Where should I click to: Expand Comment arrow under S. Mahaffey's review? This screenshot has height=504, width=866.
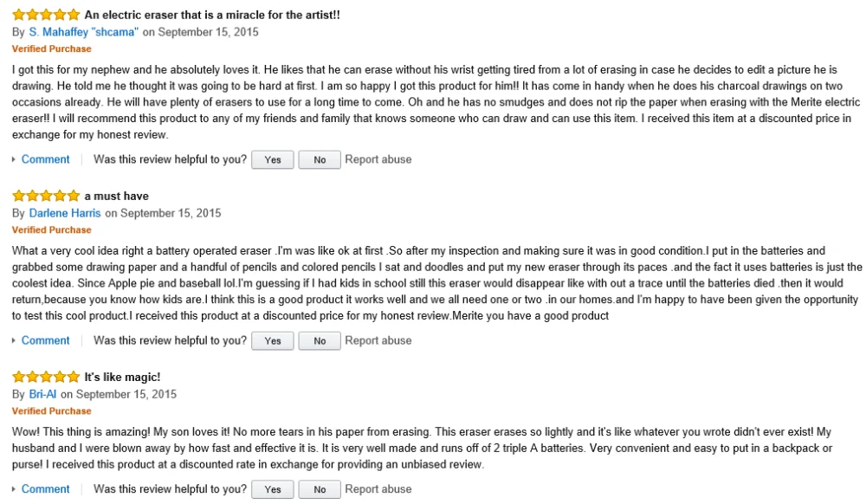[x=15, y=159]
